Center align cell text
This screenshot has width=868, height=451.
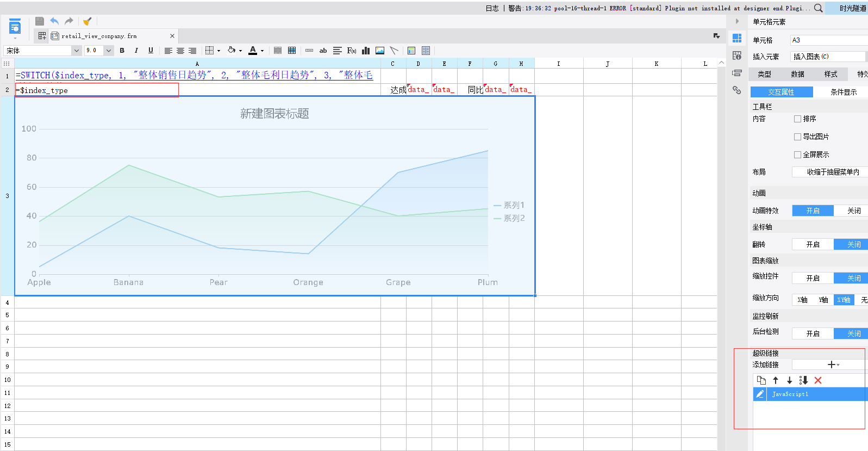[x=180, y=51]
